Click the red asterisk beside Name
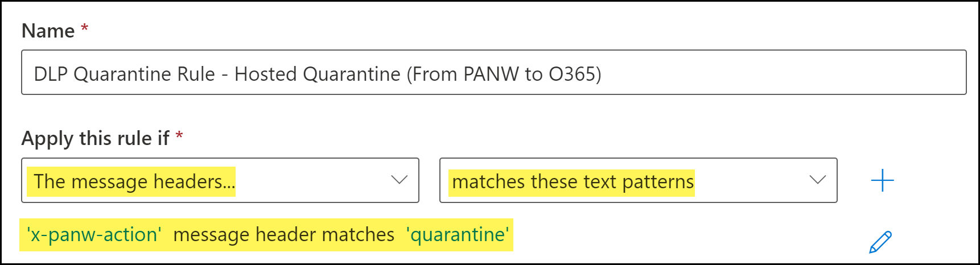This screenshot has width=980, height=265. [x=85, y=27]
